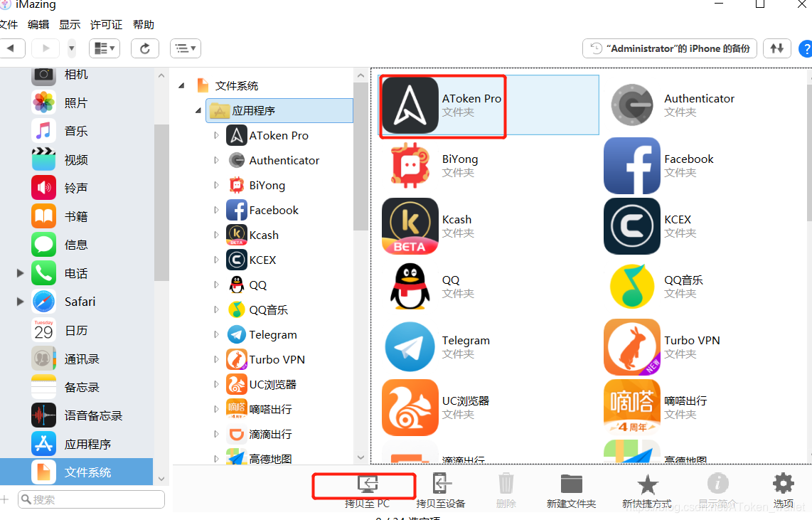Expand AToken Pro in the tree
The width and height of the screenshot is (812, 520).
pyautogui.click(x=216, y=135)
